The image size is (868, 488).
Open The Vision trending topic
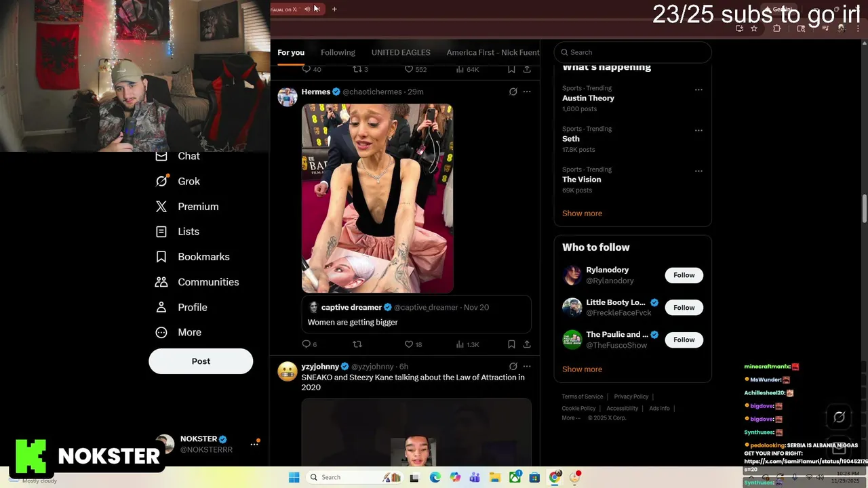(581, 180)
